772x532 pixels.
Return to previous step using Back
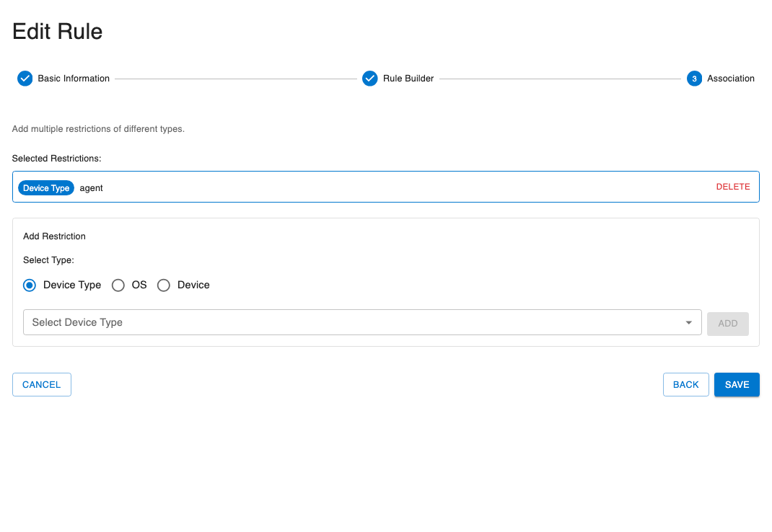click(x=685, y=384)
